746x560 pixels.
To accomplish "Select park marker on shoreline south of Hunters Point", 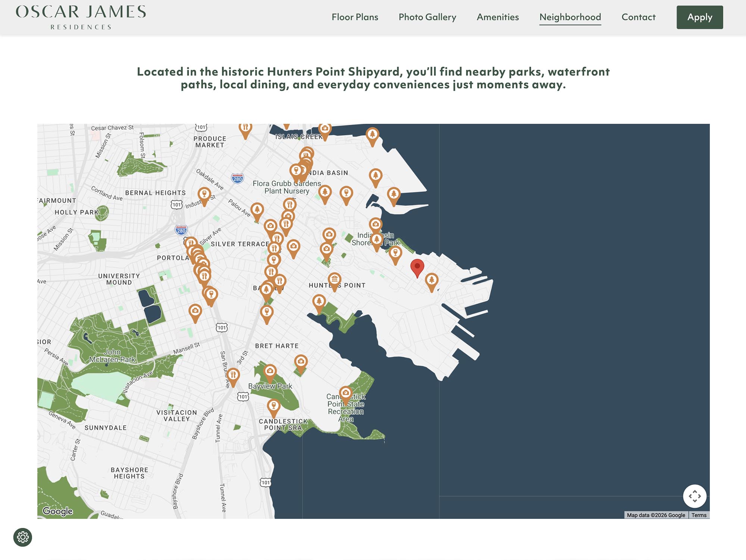I will coord(319,304).
